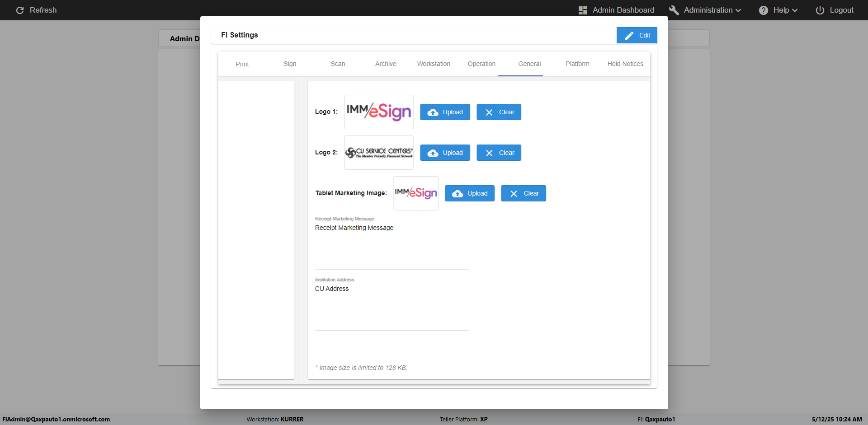This screenshot has height=425, width=868.
Task: Click the date and time in status bar
Action: [837, 419]
